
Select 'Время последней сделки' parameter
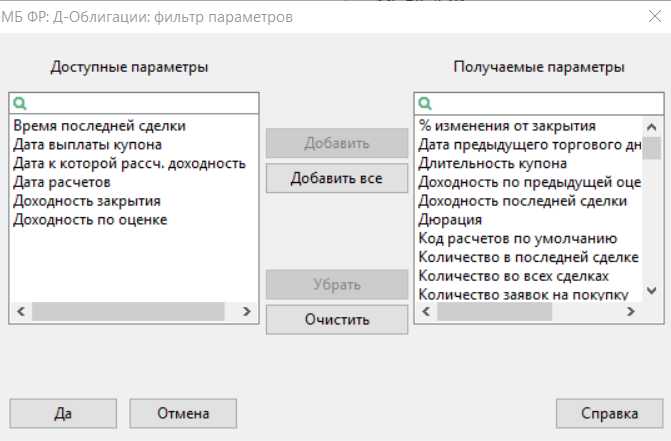point(99,126)
